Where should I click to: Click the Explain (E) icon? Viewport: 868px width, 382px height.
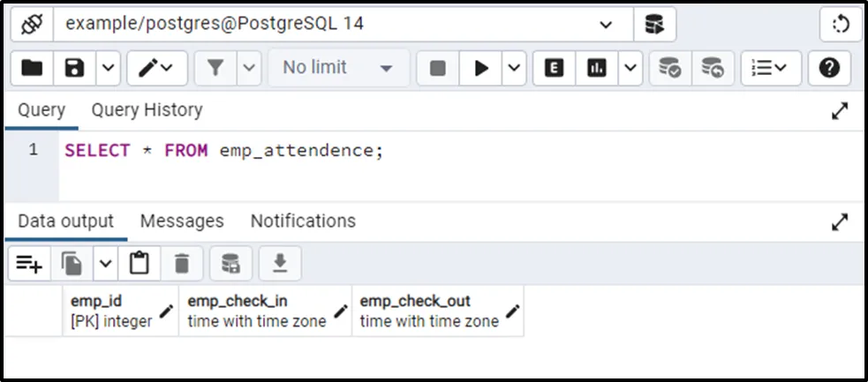(x=555, y=68)
